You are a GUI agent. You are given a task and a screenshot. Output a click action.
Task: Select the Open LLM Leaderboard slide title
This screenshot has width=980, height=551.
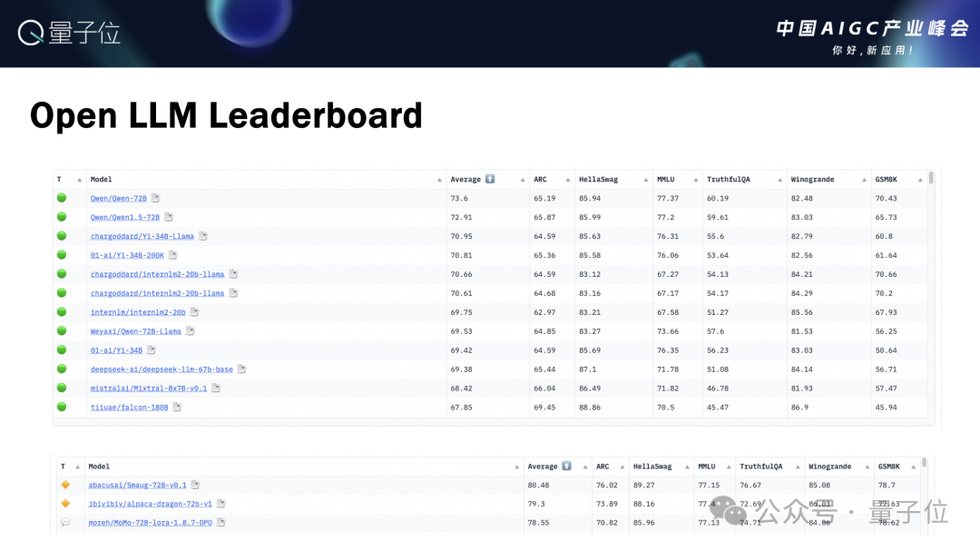tap(226, 115)
